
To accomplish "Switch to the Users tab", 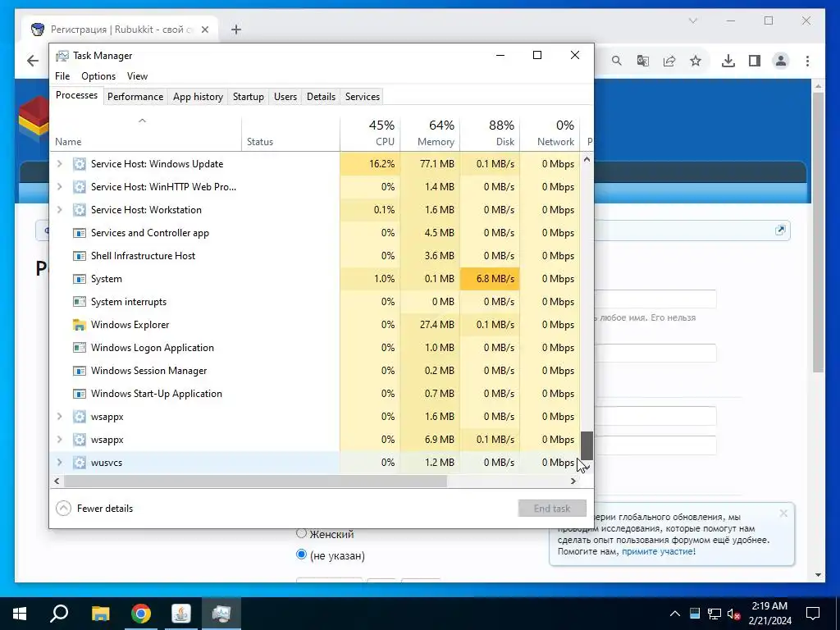I will click(x=285, y=97).
